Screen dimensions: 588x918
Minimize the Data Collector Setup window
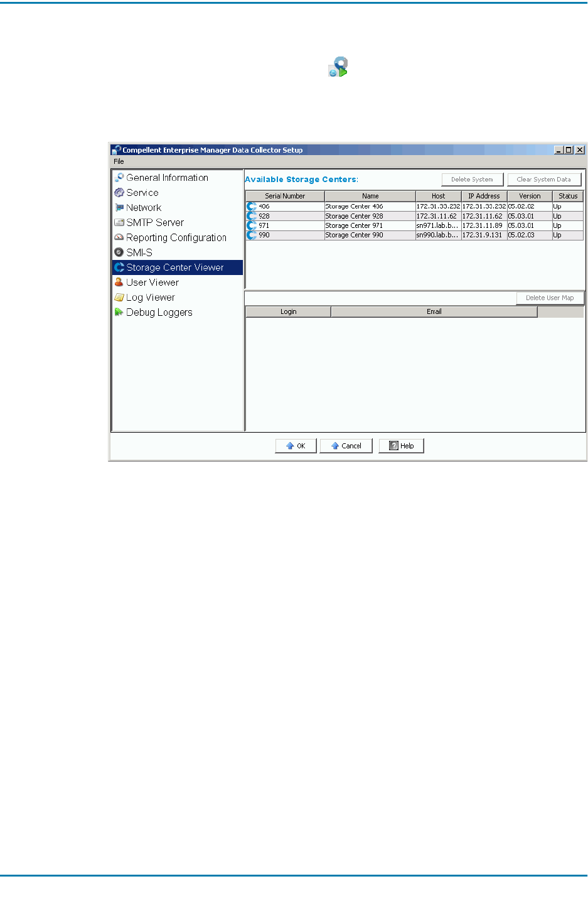coord(559,150)
